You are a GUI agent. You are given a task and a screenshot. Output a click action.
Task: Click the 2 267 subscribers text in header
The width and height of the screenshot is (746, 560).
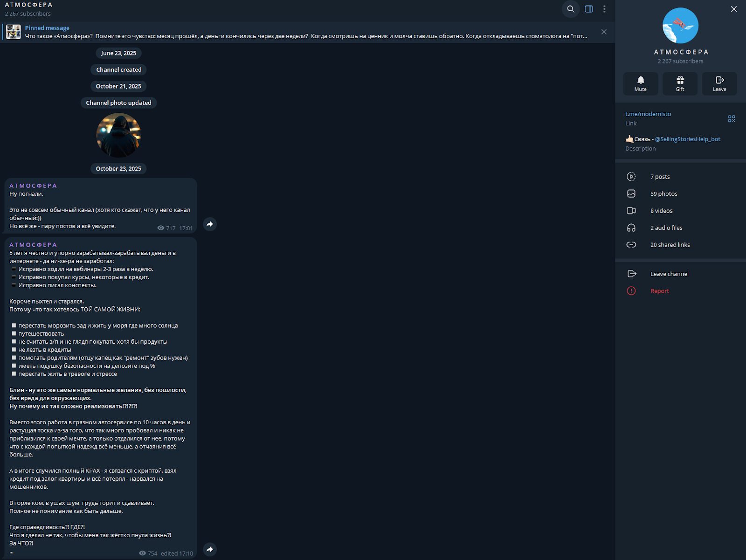coord(28,14)
